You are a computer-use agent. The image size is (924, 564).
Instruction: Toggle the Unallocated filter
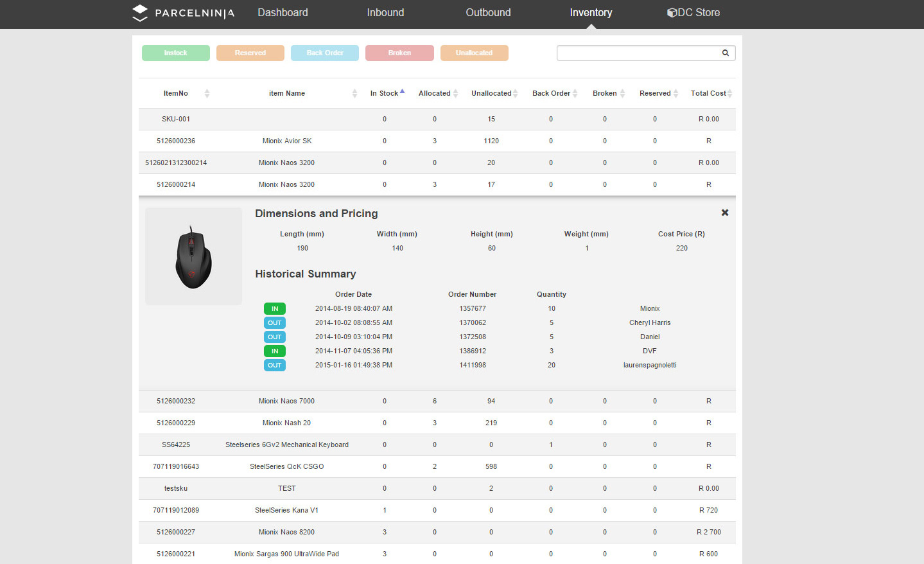pos(475,53)
